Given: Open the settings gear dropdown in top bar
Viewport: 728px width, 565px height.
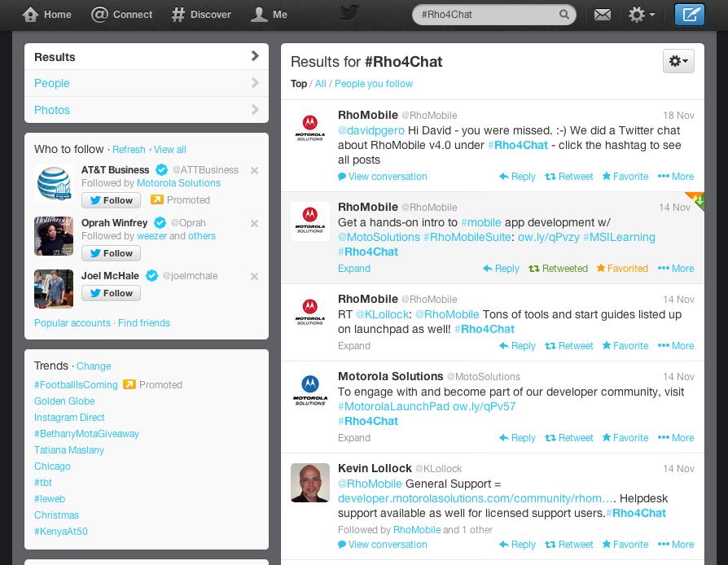Looking at the screenshot, I should coord(642,15).
